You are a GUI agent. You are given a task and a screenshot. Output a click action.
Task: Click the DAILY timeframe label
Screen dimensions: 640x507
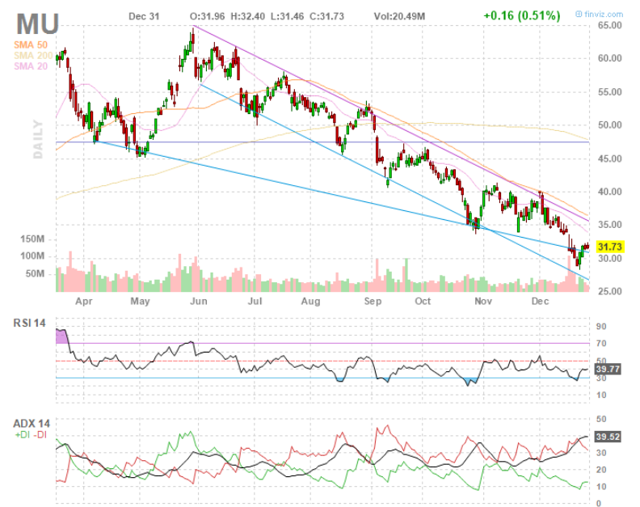[38, 139]
